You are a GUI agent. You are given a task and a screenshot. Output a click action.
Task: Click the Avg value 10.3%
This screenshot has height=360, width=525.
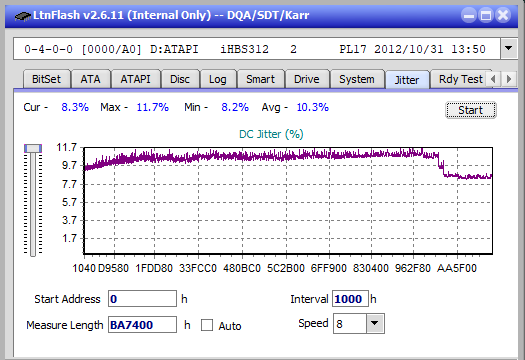click(x=312, y=107)
